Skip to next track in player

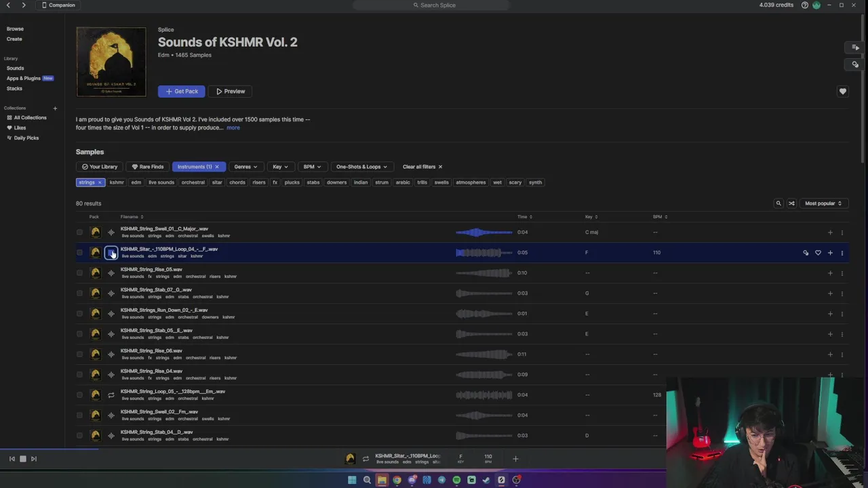coord(34,459)
